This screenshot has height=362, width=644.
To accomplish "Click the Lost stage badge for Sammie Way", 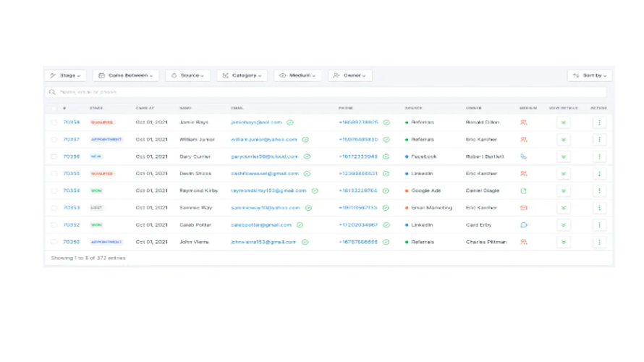I will point(96,208).
